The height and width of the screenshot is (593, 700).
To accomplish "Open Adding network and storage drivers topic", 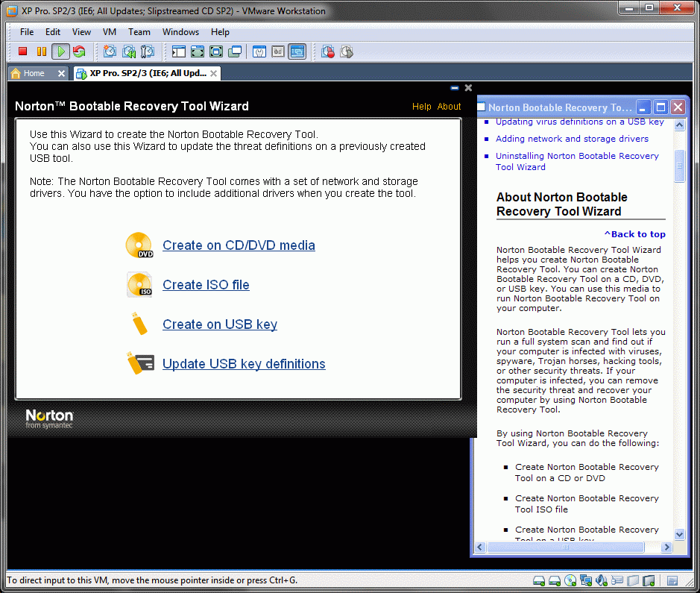I will (572, 139).
